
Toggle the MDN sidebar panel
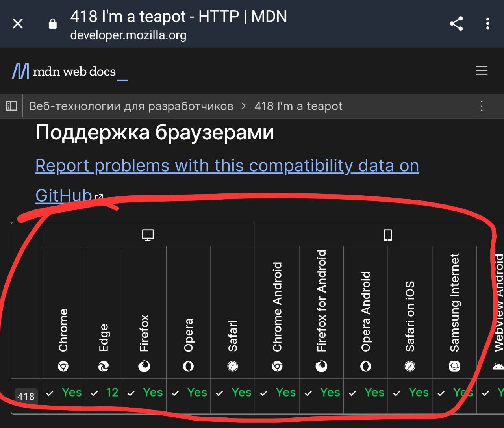(x=11, y=106)
